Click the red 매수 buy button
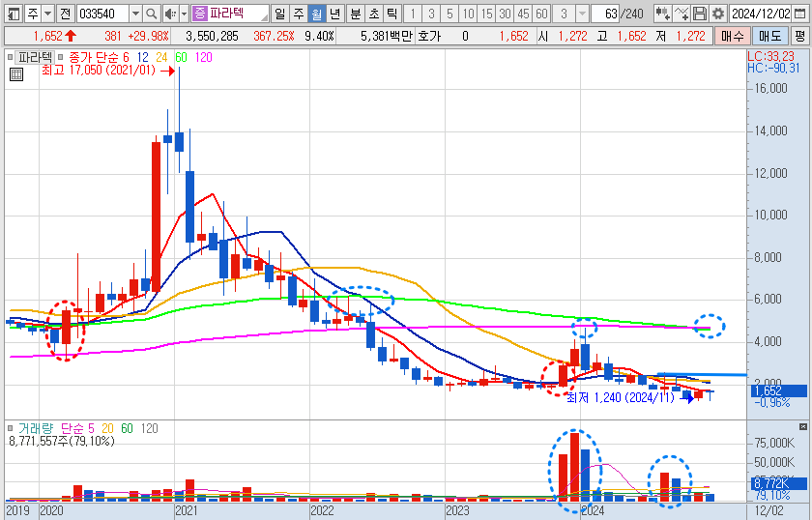This screenshot has height=520, width=812. (x=733, y=37)
